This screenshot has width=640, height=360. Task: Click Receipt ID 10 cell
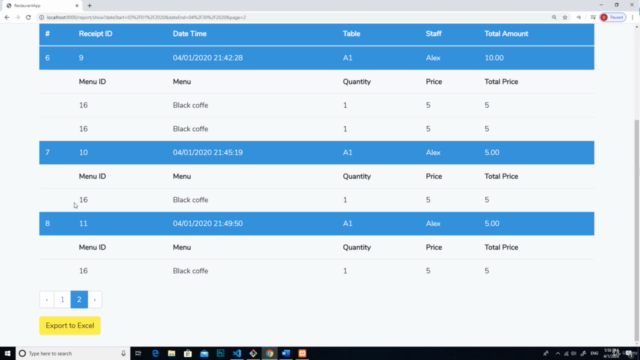pos(83,153)
